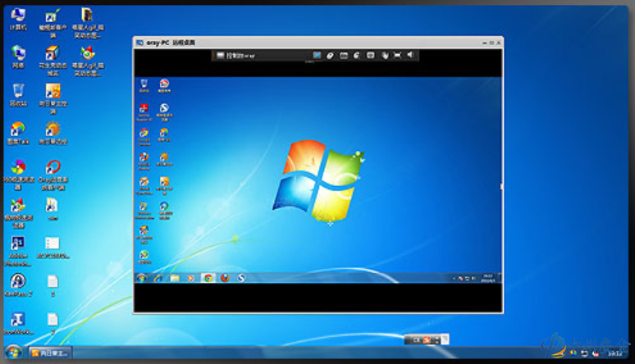The image size is (635, 364).
Task: Open the blue S icon on remote taskbar
Action: click(x=241, y=278)
